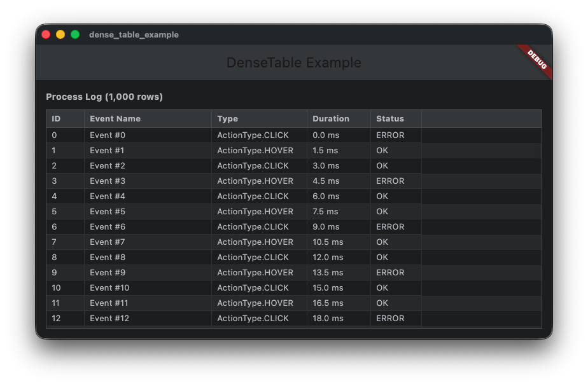
Task: Click the '15.0 ms' duration cell
Action: click(x=339, y=288)
